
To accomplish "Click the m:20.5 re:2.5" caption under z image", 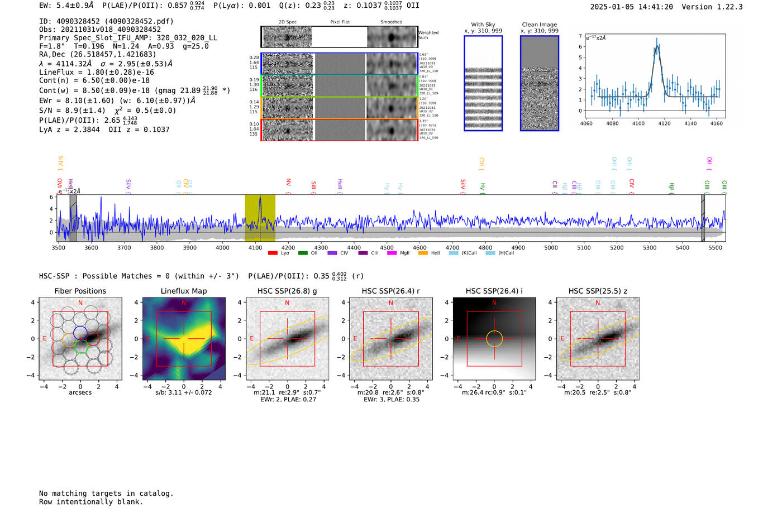I will point(598,392).
